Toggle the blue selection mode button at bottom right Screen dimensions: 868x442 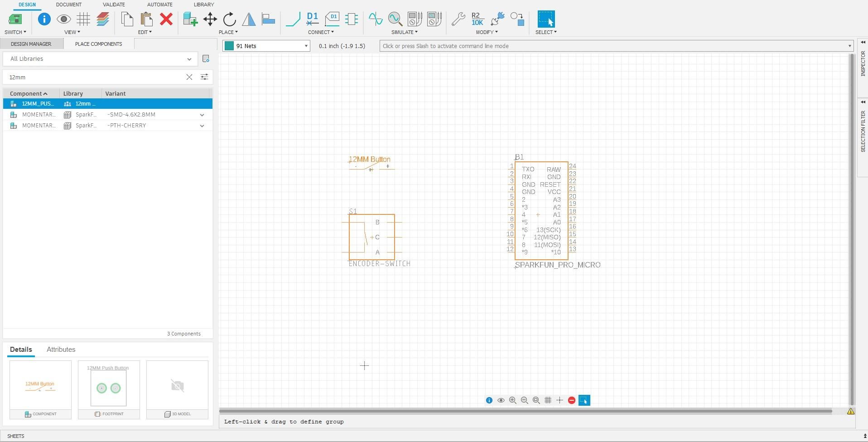pyautogui.click(x=584, y=400)
